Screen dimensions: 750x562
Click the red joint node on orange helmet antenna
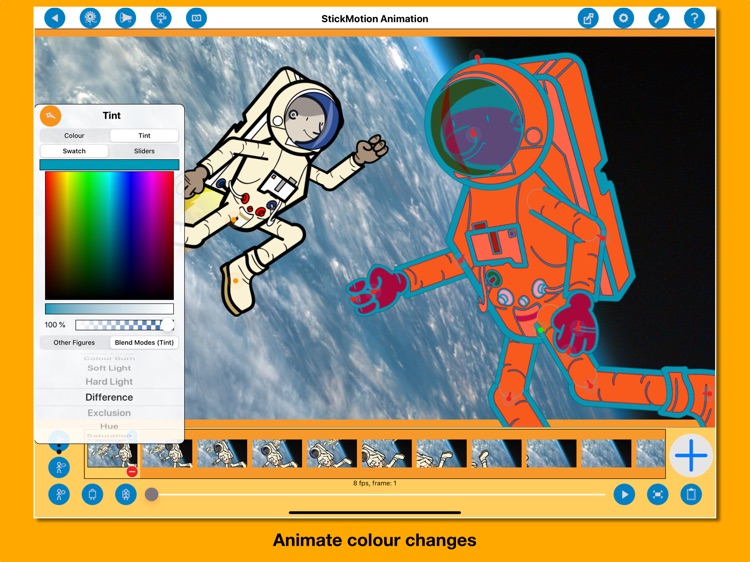(x=477, y=58)
